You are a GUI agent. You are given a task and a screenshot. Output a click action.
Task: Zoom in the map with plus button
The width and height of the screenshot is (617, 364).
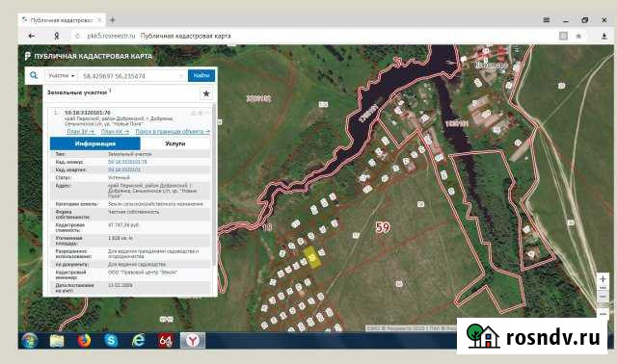click(x=603, y=279)
